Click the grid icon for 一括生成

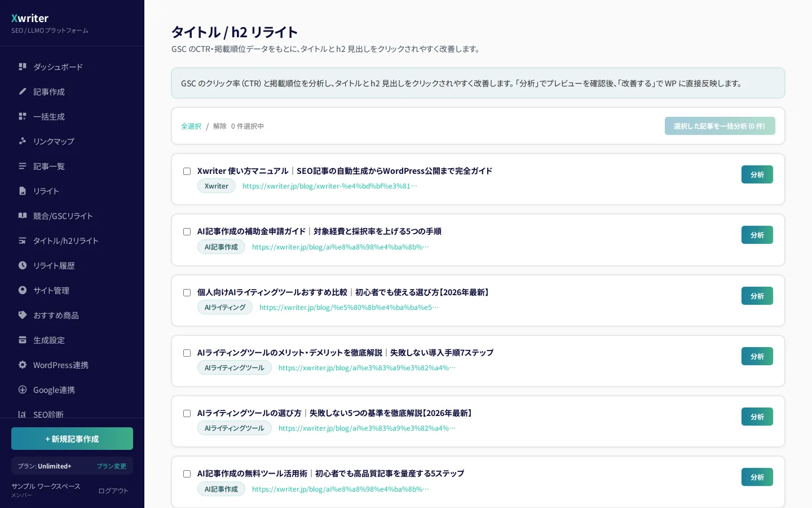[23, 116]
